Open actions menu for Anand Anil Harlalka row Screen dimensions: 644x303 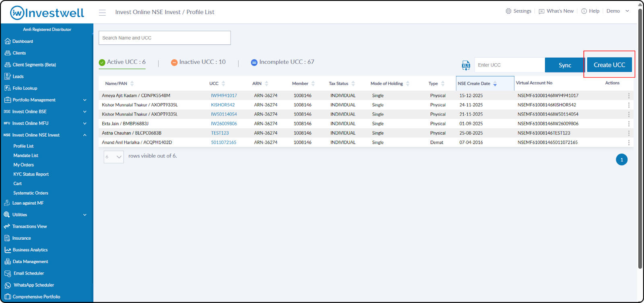pyautogui.click(x=629, y=142)
